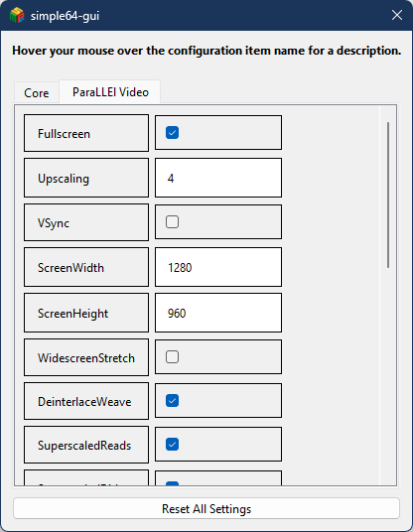The width and height of the screenshot is (413, 532).
Task: Click the vertical scrollbar thumb in settings list
Action: (x=388, y=196)
